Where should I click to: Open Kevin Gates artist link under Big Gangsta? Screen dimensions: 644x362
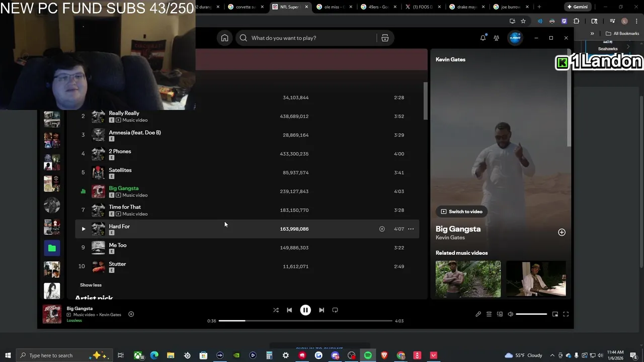pyautogui.click(x=450, y=237)
